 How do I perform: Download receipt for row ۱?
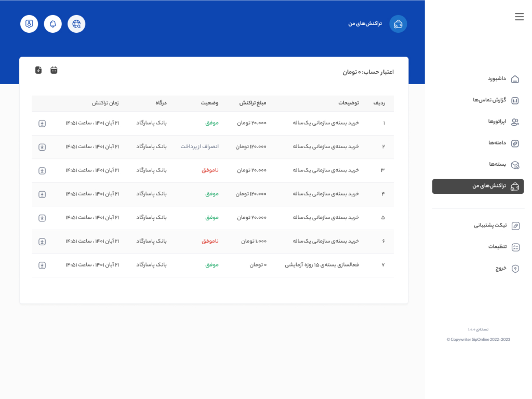[x=42, y=124]
